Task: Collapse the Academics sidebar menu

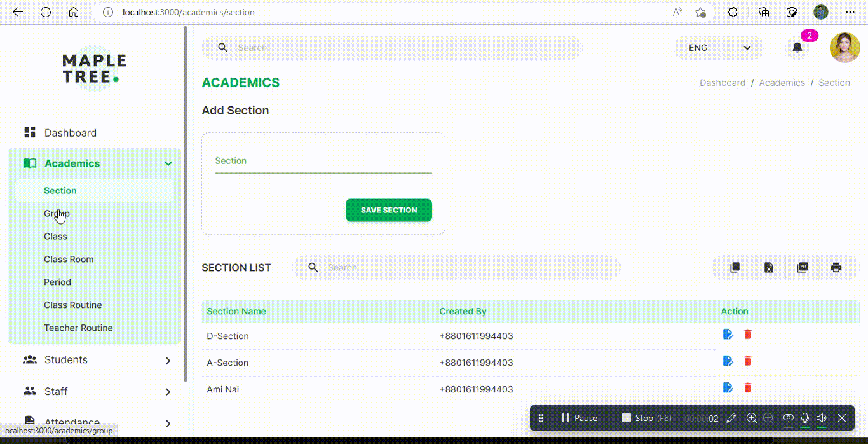Action: (168, 163)
